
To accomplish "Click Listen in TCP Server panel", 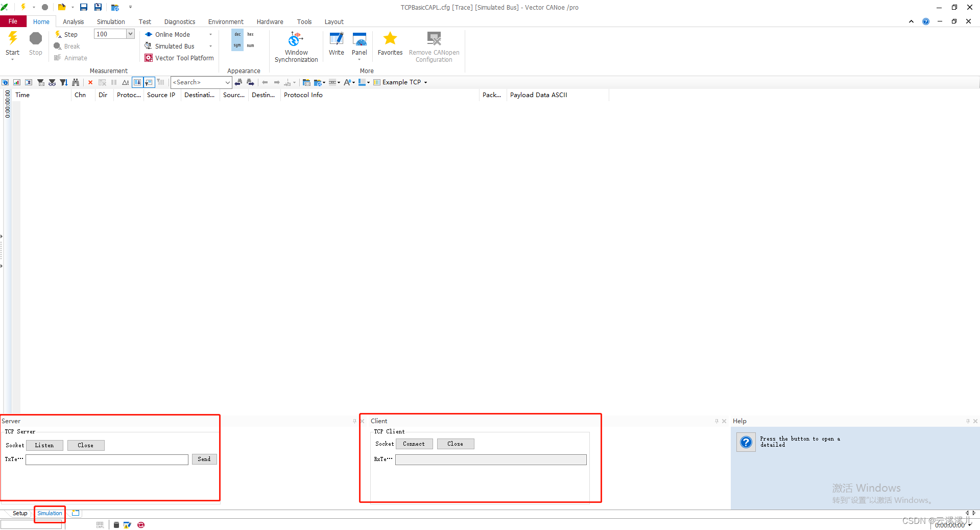I will click(x=44, y=445).
